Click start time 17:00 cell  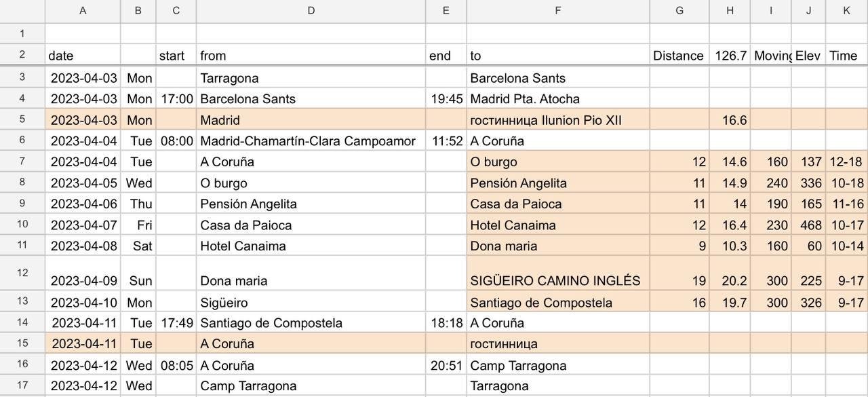point(176,99)
